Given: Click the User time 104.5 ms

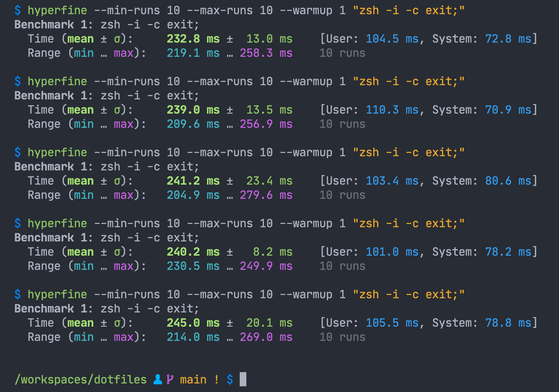Looking at the screenshot, I should pos(392,38).
